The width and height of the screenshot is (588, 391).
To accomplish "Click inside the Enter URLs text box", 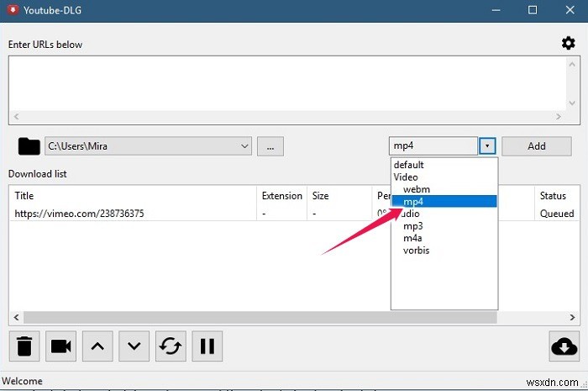I will [x=287, y=84].
